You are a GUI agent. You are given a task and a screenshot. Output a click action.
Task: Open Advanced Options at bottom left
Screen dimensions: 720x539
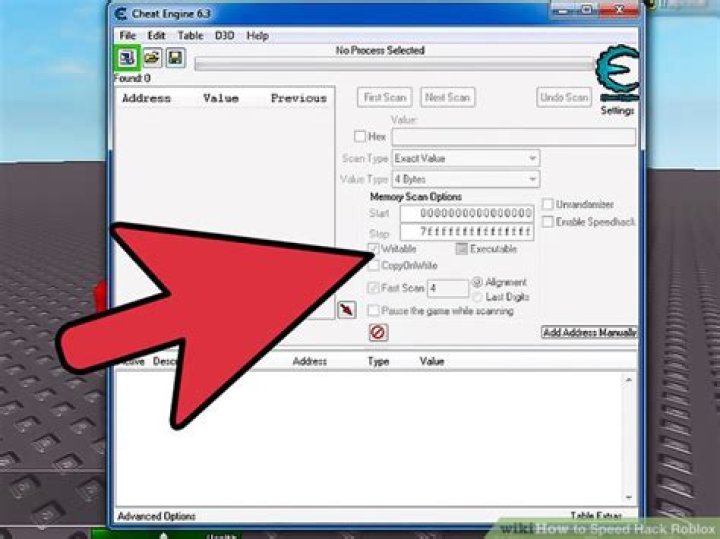pos(156,516)
